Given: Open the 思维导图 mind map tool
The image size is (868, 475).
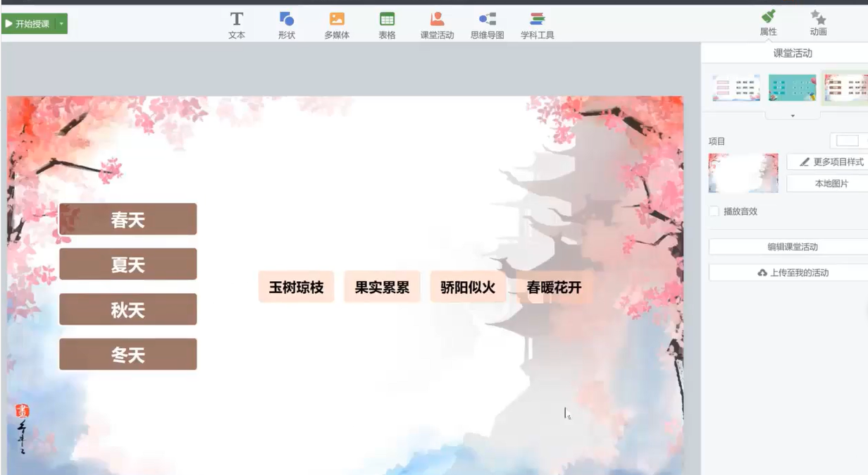Looking at the screenshot, I should [487, 25].
